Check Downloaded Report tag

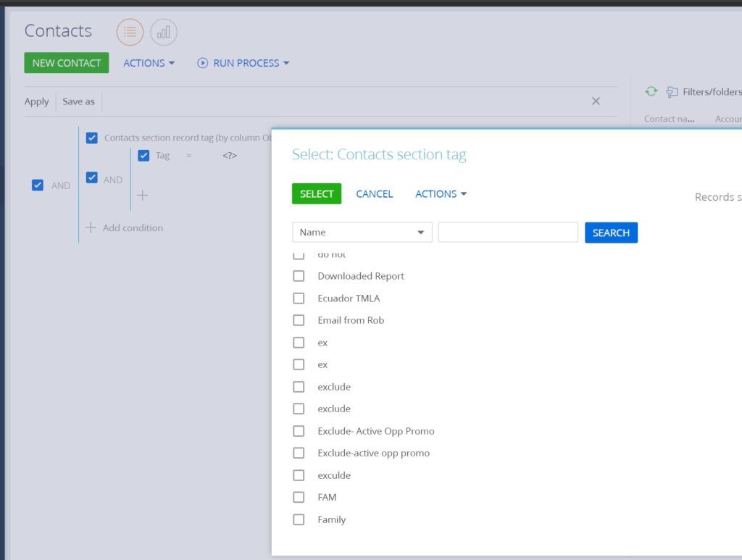(x=299, y=276)
